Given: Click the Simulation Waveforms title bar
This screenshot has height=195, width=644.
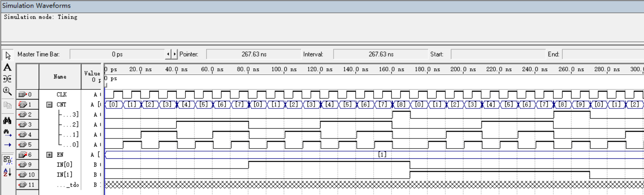Looking at the screenshot, I should point(322,6).
